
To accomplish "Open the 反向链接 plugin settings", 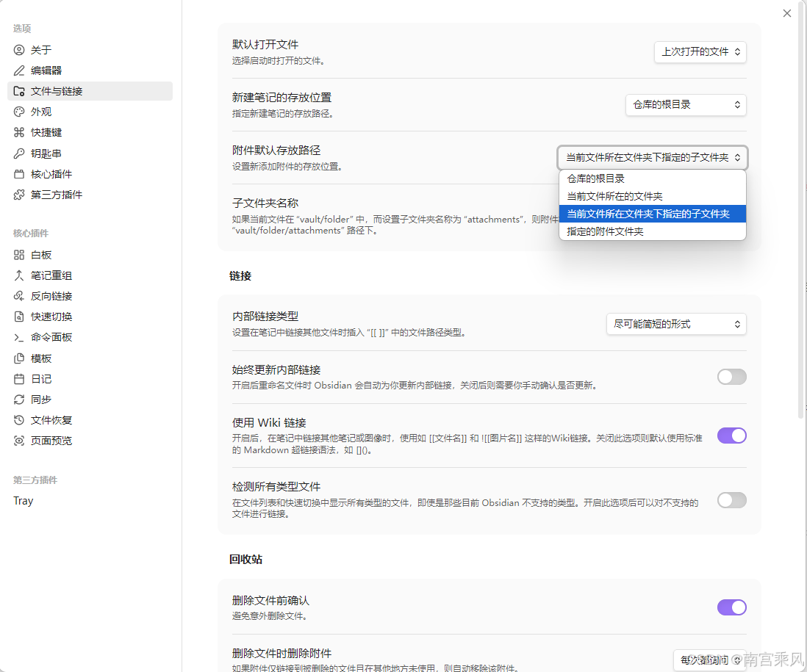I will (90, 296).
